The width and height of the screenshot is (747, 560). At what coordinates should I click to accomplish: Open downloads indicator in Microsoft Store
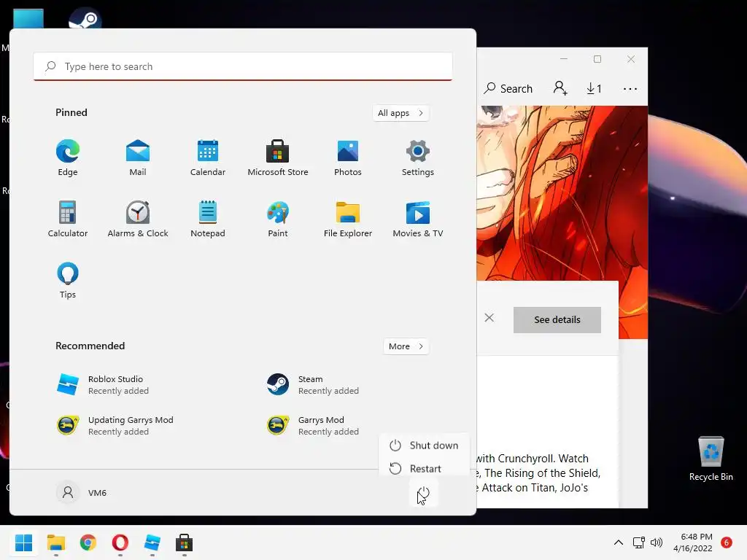(x=594, y=88)
